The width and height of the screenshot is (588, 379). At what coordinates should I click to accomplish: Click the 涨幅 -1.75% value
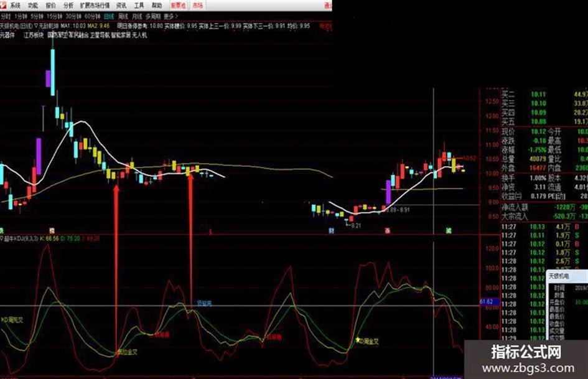click(x=538, y=150)
